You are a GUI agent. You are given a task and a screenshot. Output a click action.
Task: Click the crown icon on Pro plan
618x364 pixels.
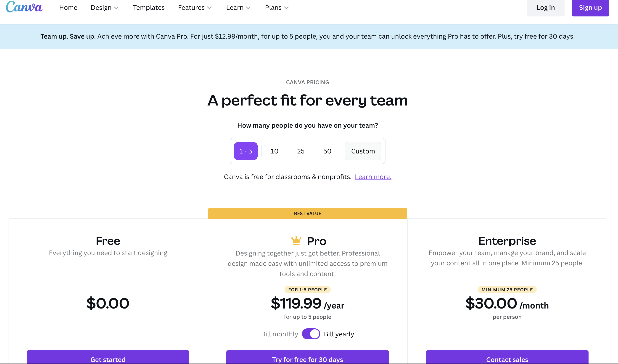point(295,240)
